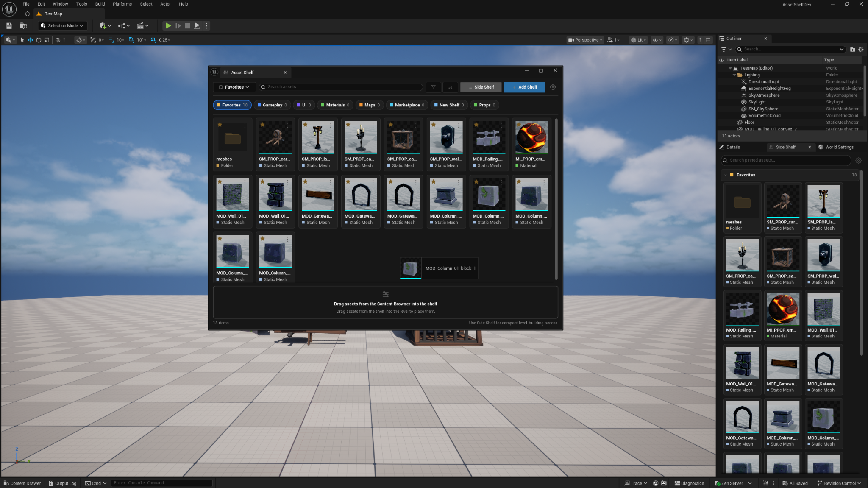Viewport: 868px width, 488px height.
Task: Open the Tools menu
Action: pos(81,4)
